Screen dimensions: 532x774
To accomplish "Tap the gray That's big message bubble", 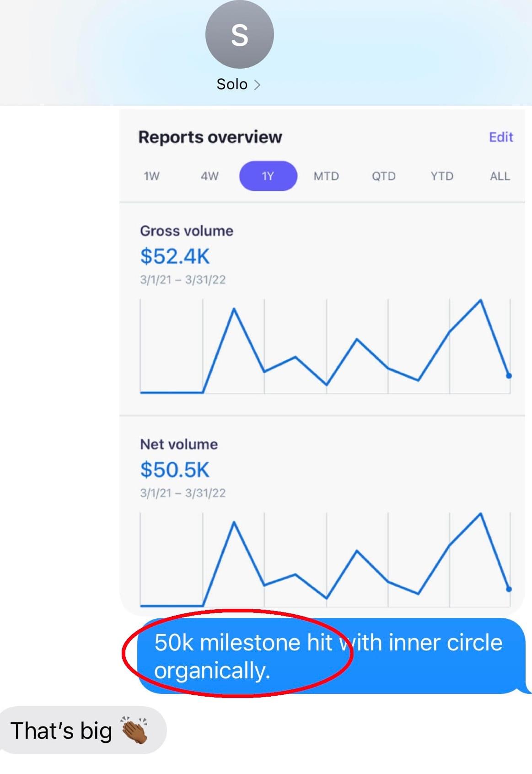I will (83, 730).
